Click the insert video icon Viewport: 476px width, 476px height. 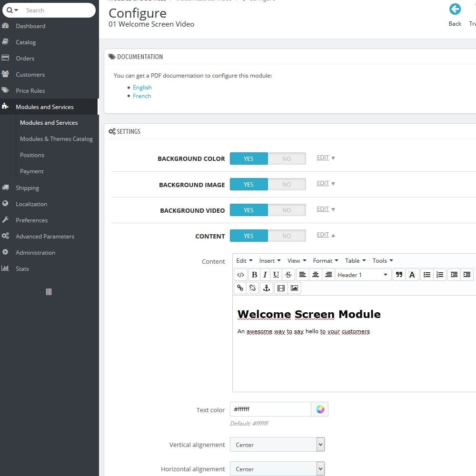(x=281, y=288)
